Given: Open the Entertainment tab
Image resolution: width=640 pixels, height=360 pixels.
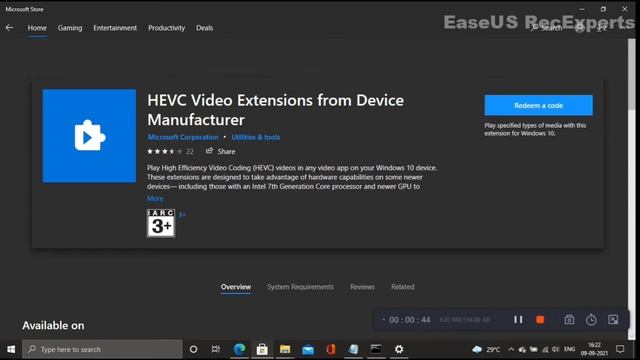Looking at the screenshot, I should pyautogui.click(x=115, y=28).
